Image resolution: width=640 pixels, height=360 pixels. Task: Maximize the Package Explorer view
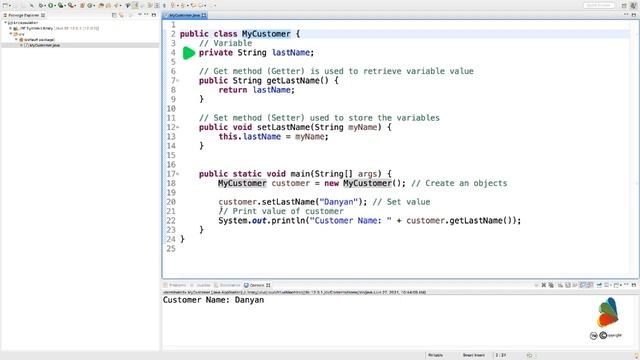(x=154, y=15)
